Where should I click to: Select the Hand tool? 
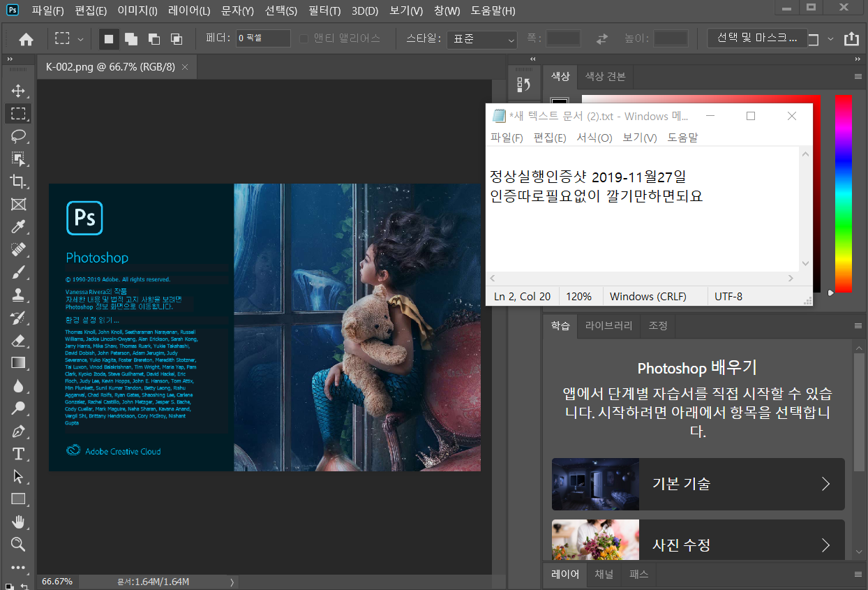(x=18, y=522)
